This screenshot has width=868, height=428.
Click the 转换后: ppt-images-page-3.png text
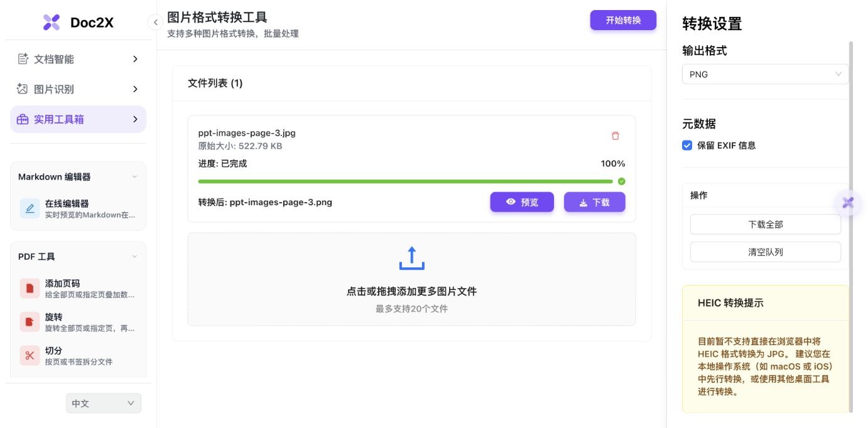pyautogui.click(x=265, y=202)
